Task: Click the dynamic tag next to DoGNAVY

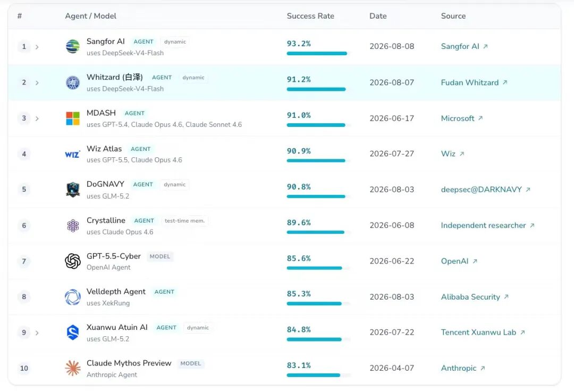Action: 175,184
